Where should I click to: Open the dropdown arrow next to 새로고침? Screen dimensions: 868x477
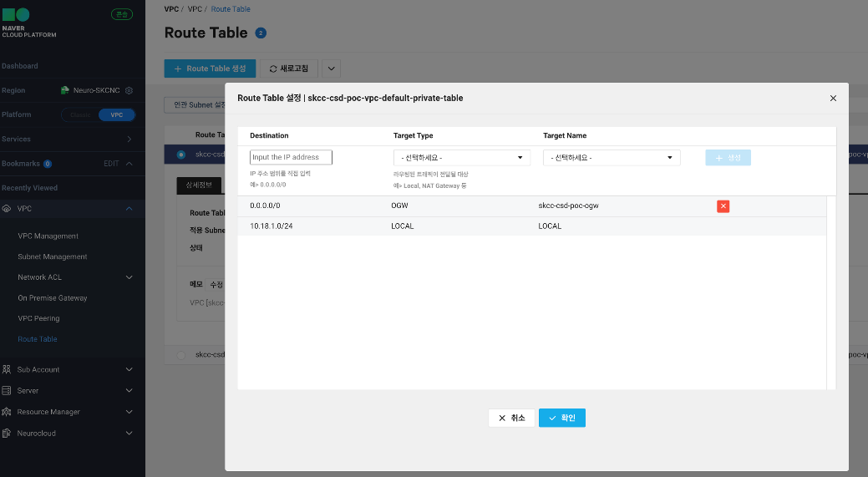[x=331, y=69]
